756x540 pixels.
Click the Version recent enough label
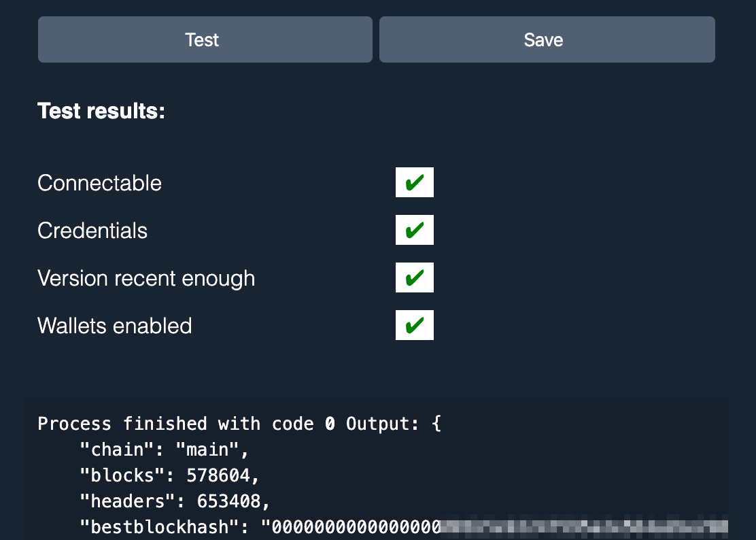coord(146,278)
